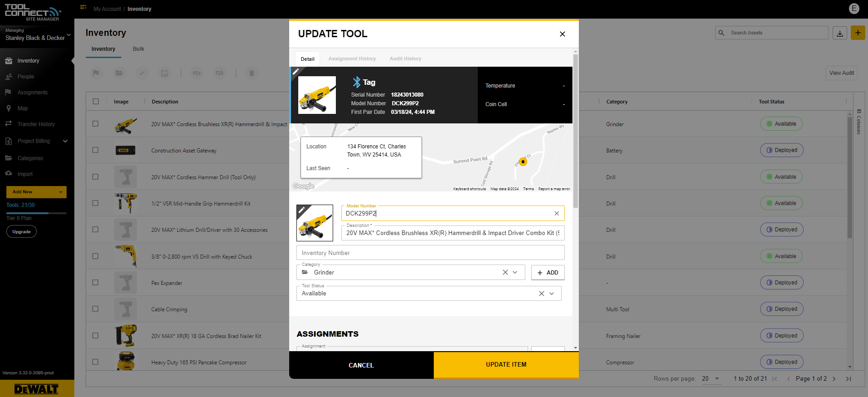Go to next page arrow
The width and height of the screenshot is (868, 397).
[834, 378]
